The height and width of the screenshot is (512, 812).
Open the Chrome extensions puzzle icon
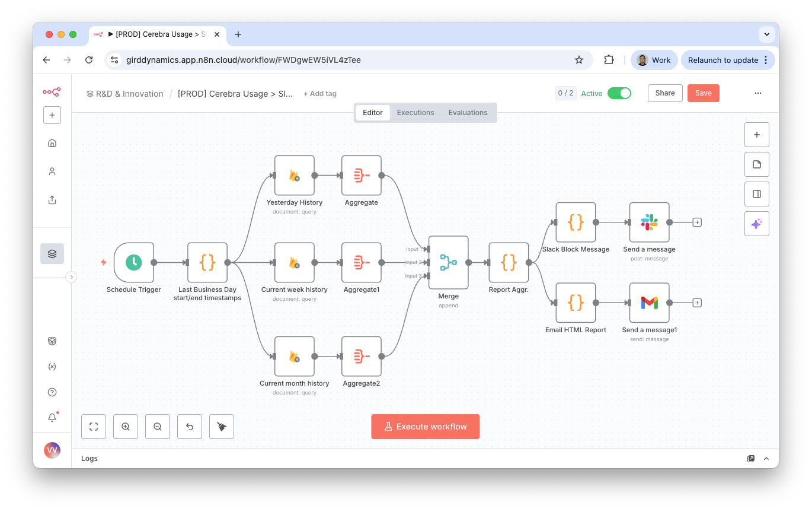609,60
